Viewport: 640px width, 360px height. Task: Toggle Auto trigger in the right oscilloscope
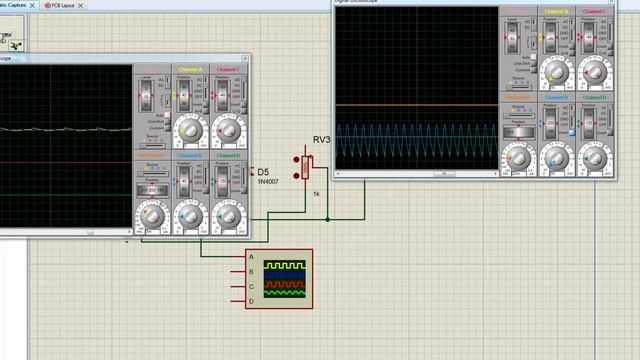(x=533, y=57)
